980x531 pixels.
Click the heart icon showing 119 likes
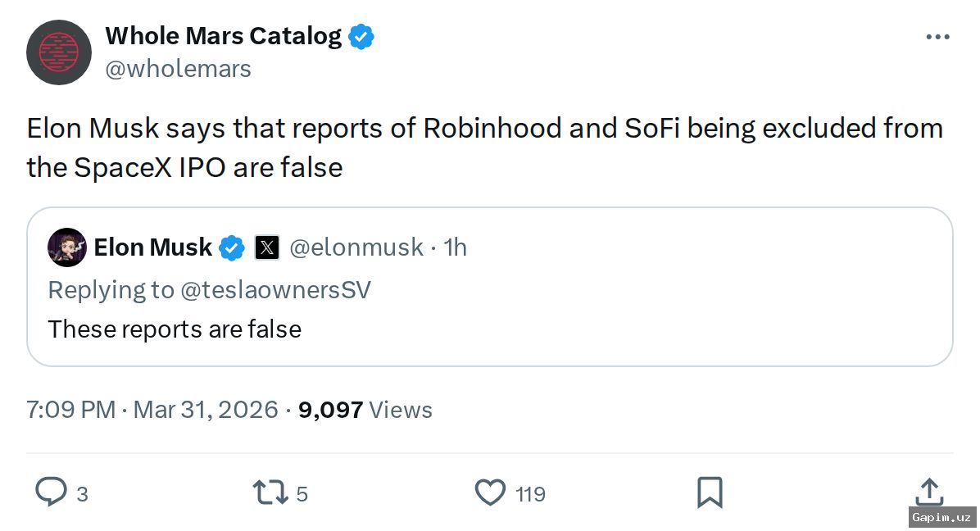click(489, 492)
